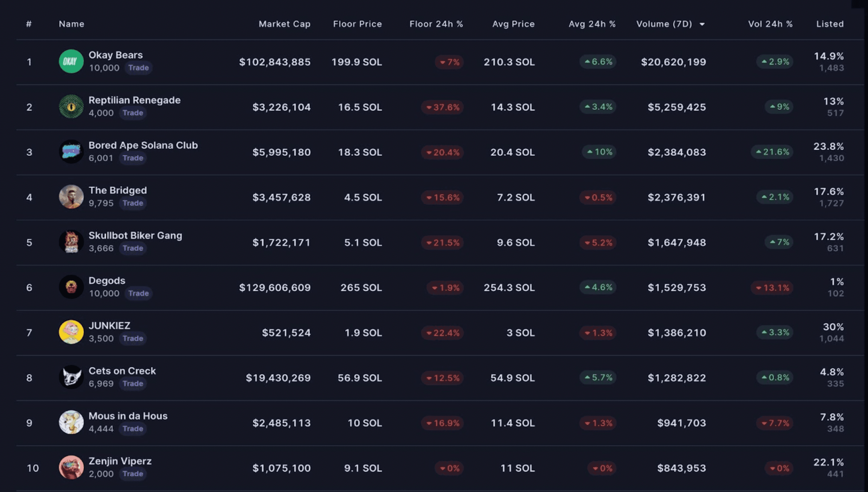Open the JUNKIEZ name link

(x=110, y=326)
